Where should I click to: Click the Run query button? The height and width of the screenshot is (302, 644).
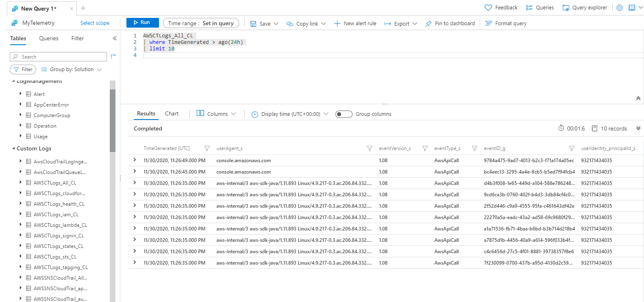142,23
